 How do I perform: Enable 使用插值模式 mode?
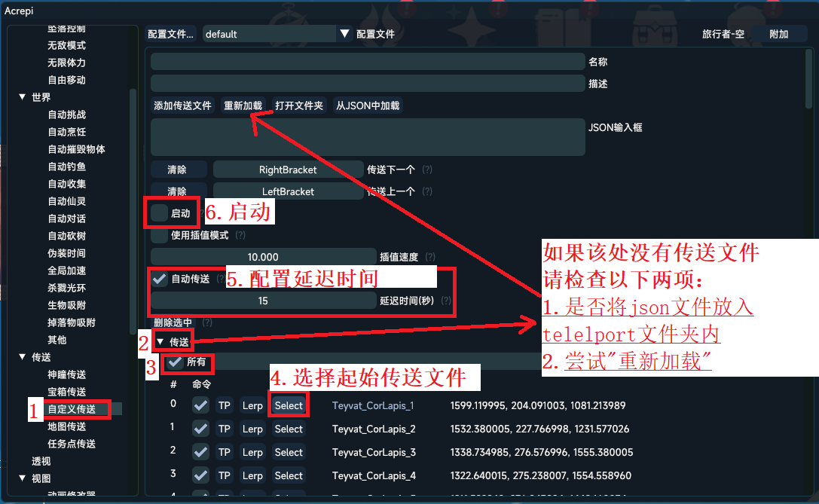(x=158, y=235)
